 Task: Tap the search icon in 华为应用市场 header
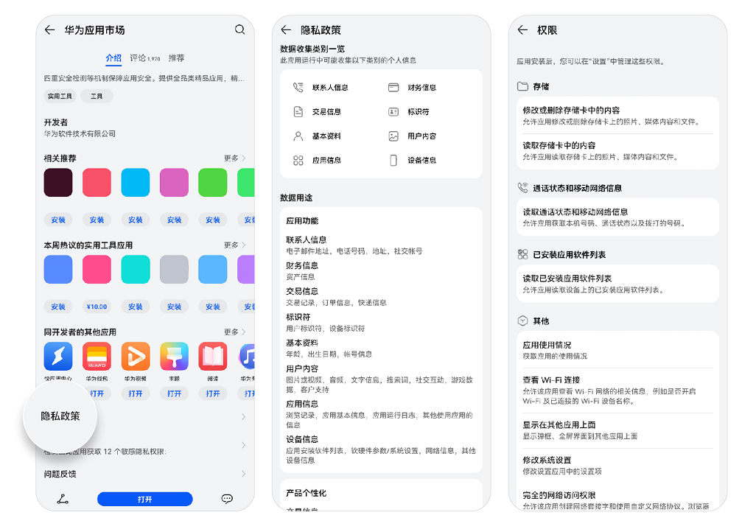tap(239, 29)
